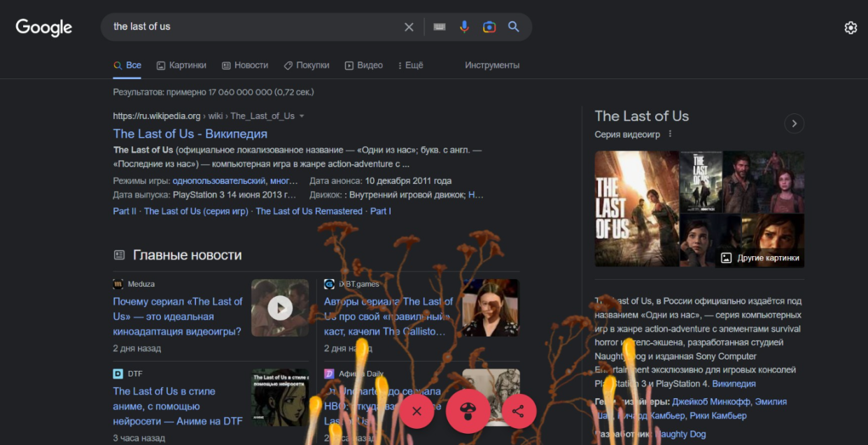Open the DTF anime-style article thumbnail
This screenshot has width=868, height=445.
coord(280,397)
